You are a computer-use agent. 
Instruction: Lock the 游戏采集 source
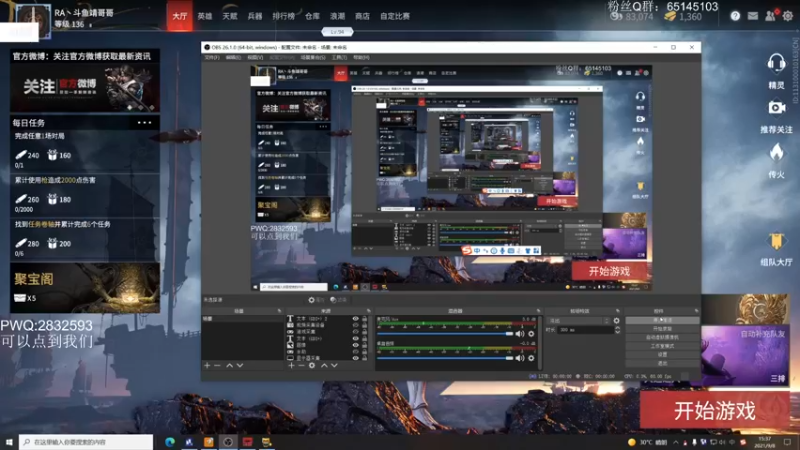(x=364, y=332)
